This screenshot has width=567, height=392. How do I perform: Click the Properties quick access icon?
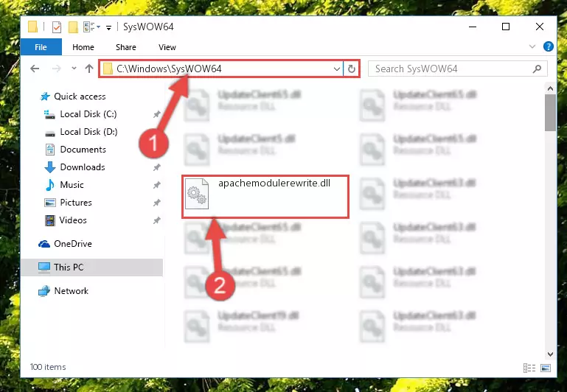tap(57, 27)
